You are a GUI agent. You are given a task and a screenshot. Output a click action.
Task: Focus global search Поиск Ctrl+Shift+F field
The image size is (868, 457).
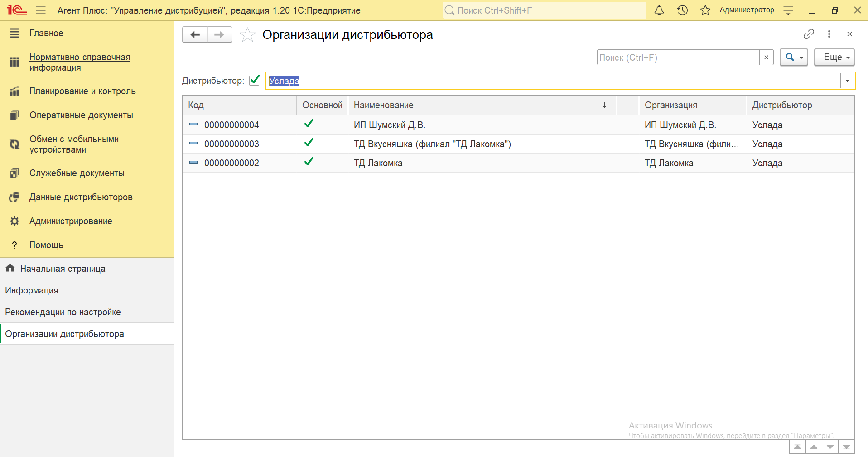544,10
